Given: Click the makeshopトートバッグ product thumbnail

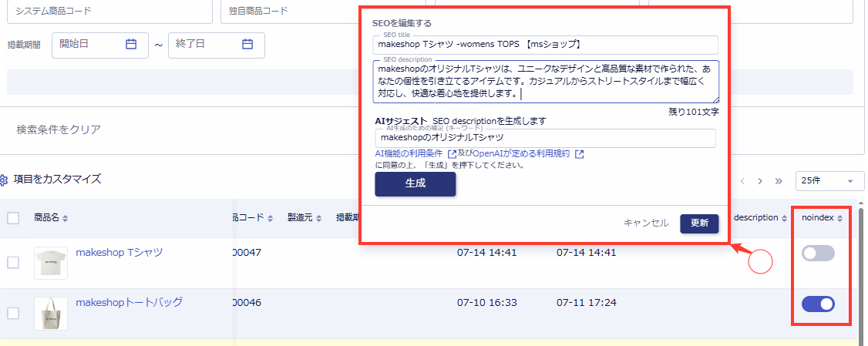Looking at the screenshot, I should [51, 313].
